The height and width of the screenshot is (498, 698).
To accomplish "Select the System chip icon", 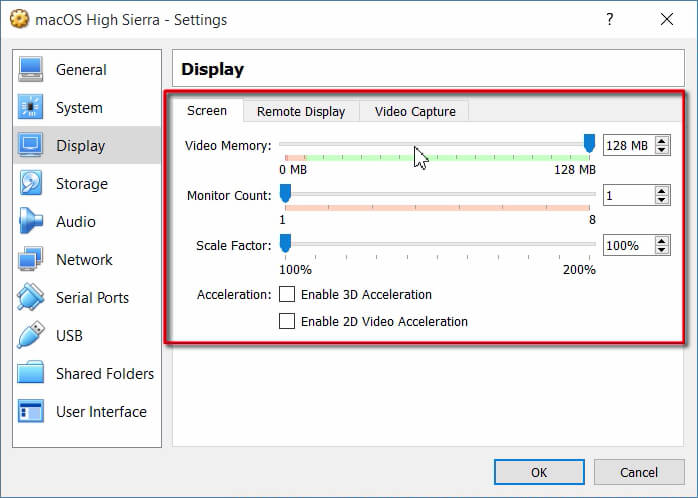I will point(31,108).
